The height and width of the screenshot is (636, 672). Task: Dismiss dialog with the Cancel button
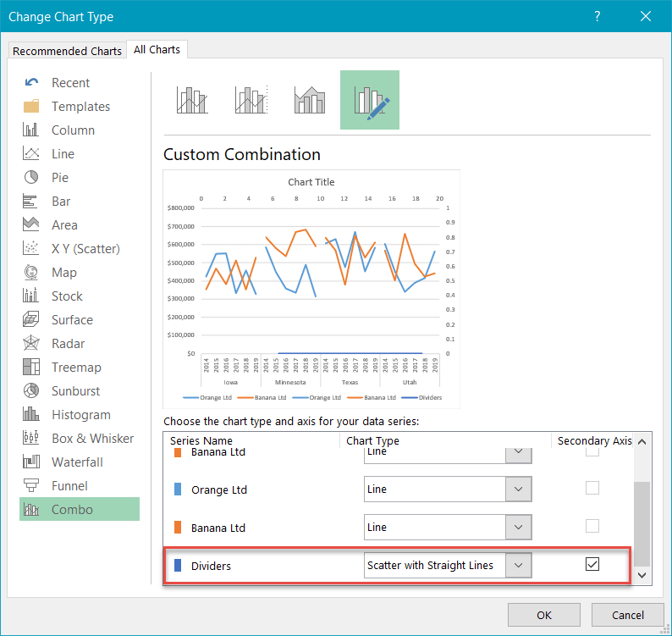point(627,615)
